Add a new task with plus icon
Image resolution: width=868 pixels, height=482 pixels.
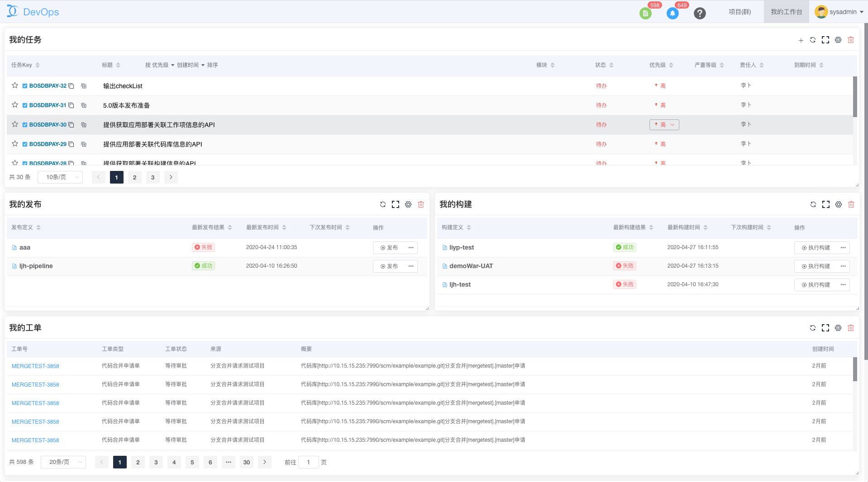801,40
